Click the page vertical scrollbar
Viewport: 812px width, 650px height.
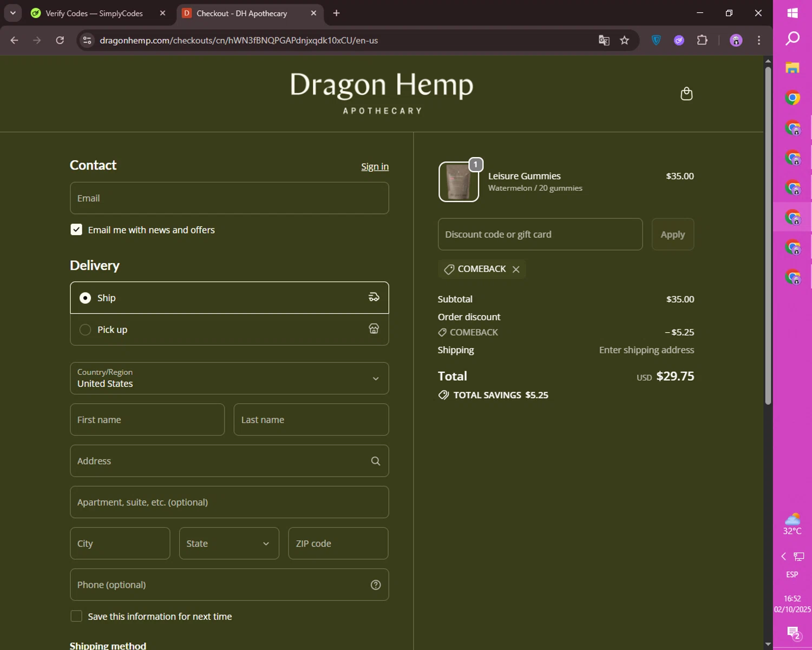pyautogui.click(x=768, y=236)
